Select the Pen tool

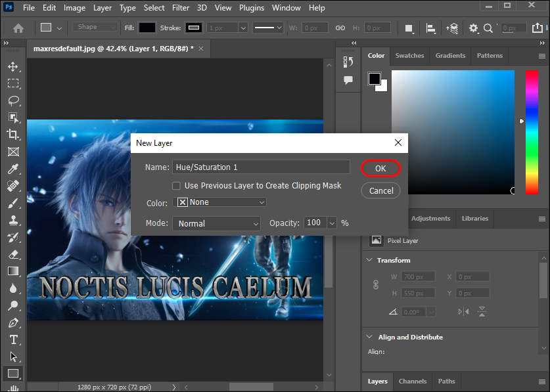12,322
